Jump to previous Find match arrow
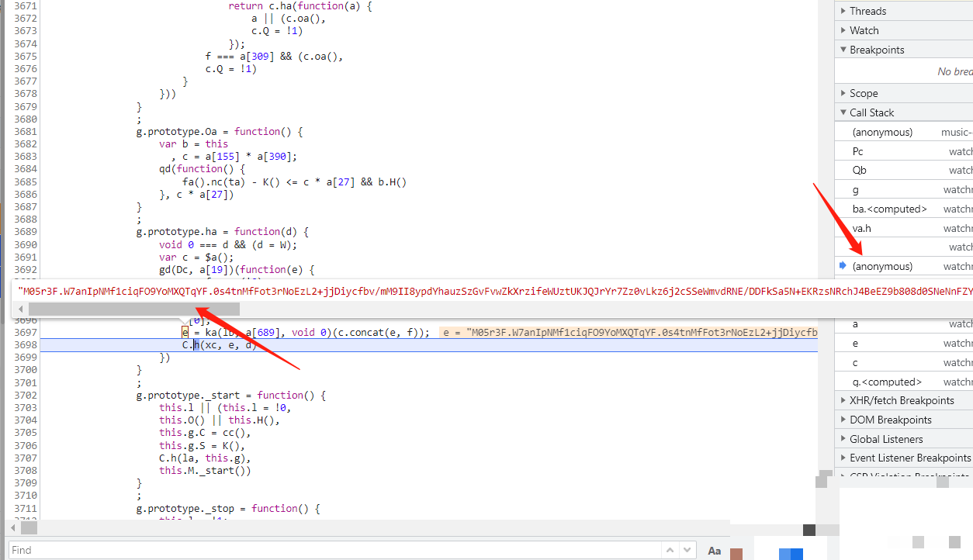This screenshot has width=973, height=560. point(668,550)
